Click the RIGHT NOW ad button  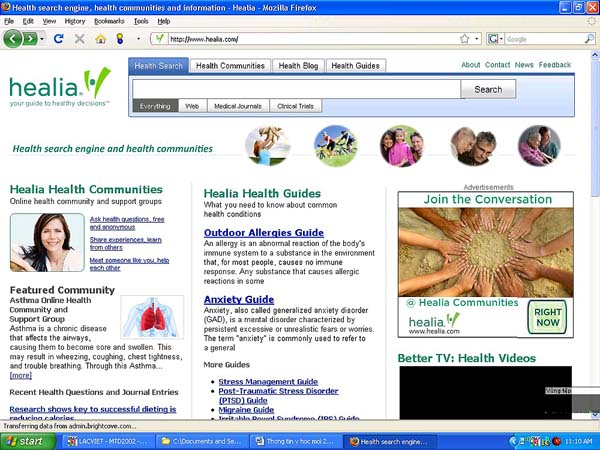click(x=547, y=317)
